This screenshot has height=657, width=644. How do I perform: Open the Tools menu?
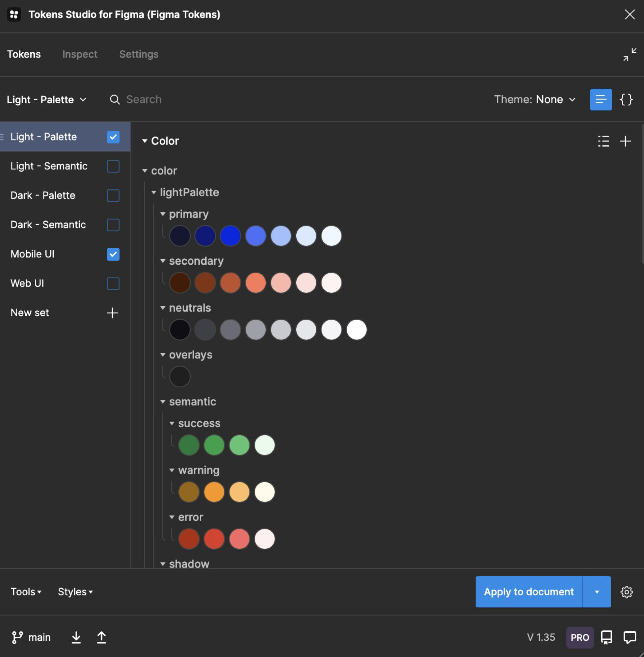[26, 592]
